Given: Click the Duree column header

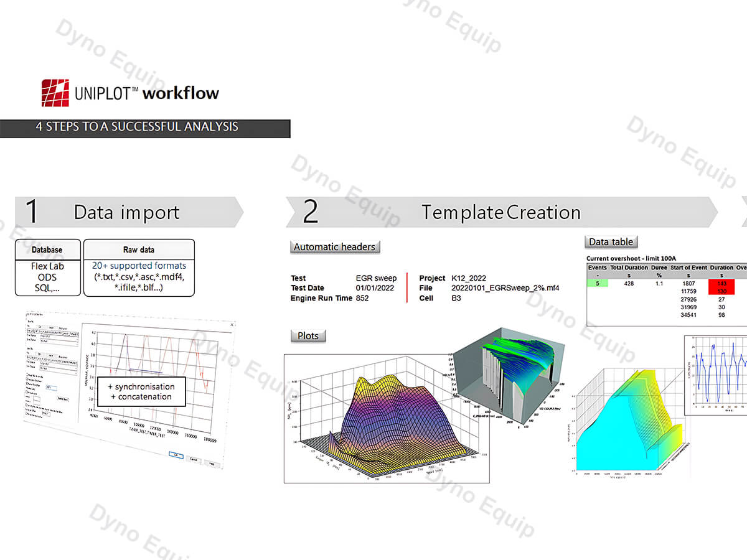Looking at the screenshot, I should (x=659, y=268).
